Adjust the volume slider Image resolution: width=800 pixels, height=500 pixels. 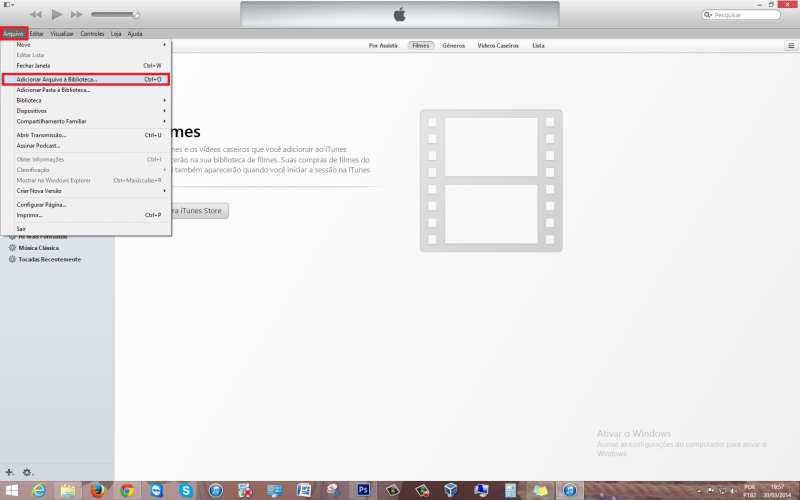115,15
